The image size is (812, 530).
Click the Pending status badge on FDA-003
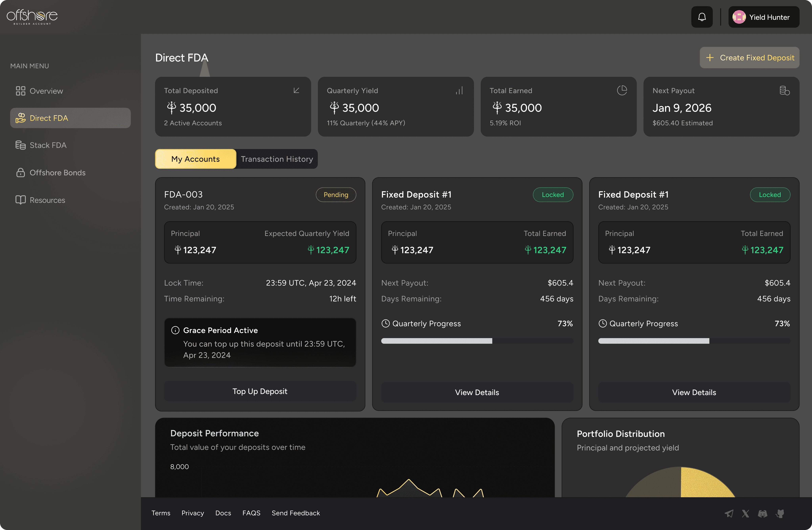coord(336,195)
